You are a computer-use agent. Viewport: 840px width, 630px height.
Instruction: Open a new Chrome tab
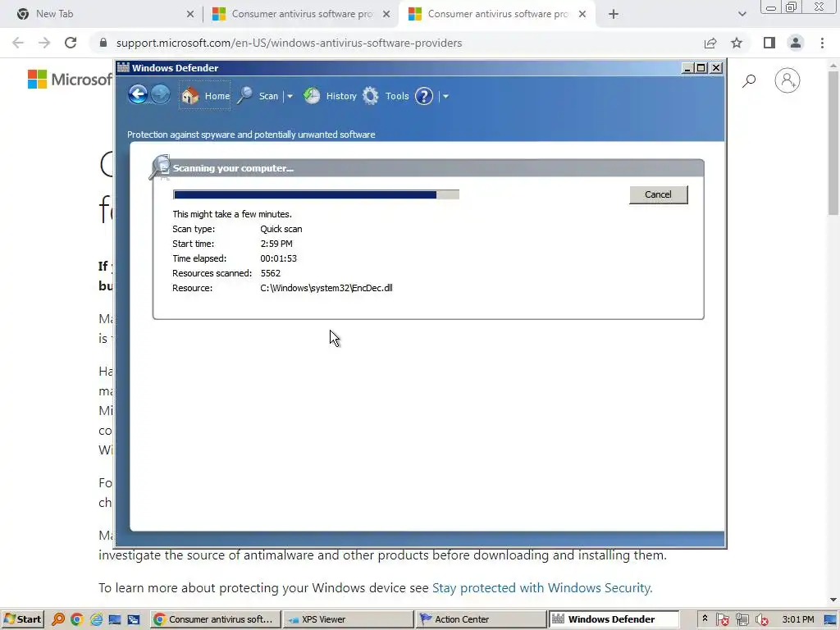pos(614,15)
